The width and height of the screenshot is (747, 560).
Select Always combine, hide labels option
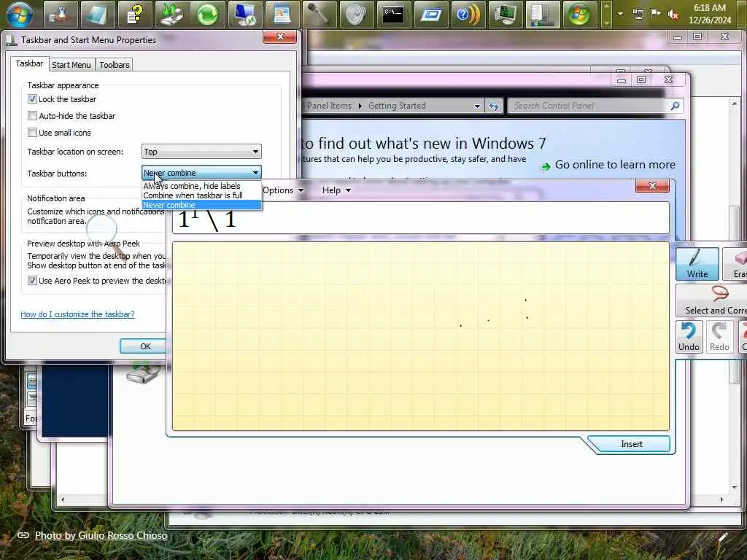[x=201, y=186]
